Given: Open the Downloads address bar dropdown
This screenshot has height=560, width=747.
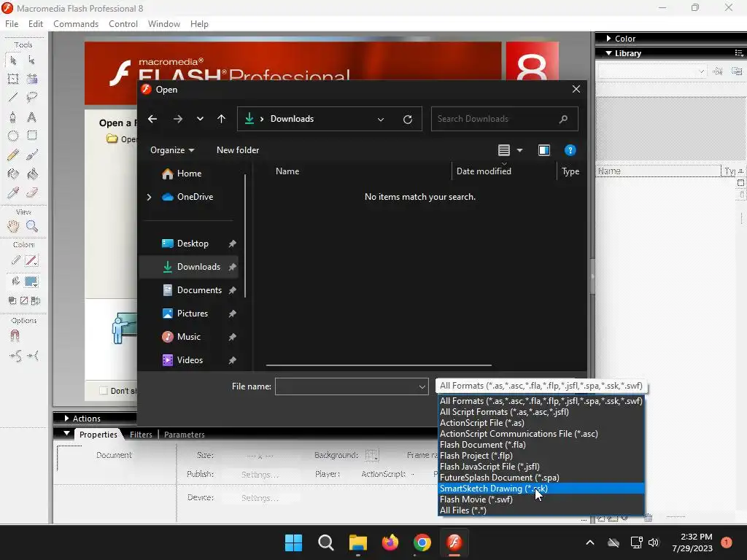Looking at the screenshot, I should [381, 120].
